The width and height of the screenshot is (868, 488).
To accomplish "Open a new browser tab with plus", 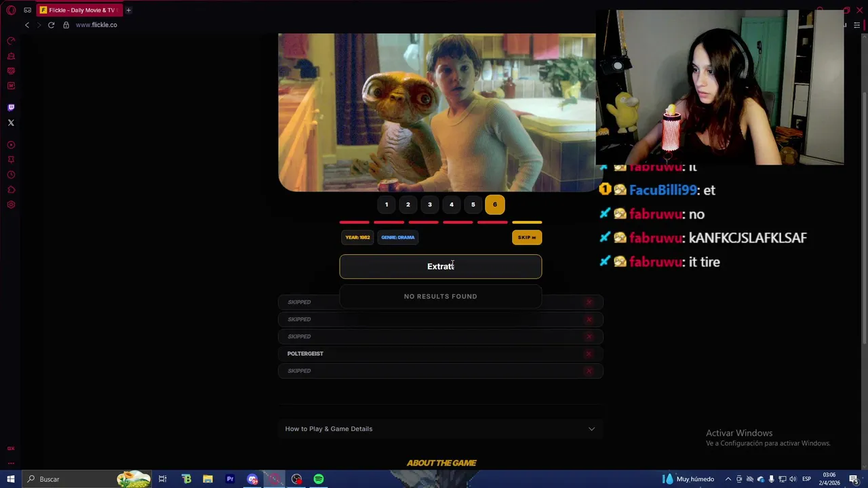I will [x=128, y=10].
